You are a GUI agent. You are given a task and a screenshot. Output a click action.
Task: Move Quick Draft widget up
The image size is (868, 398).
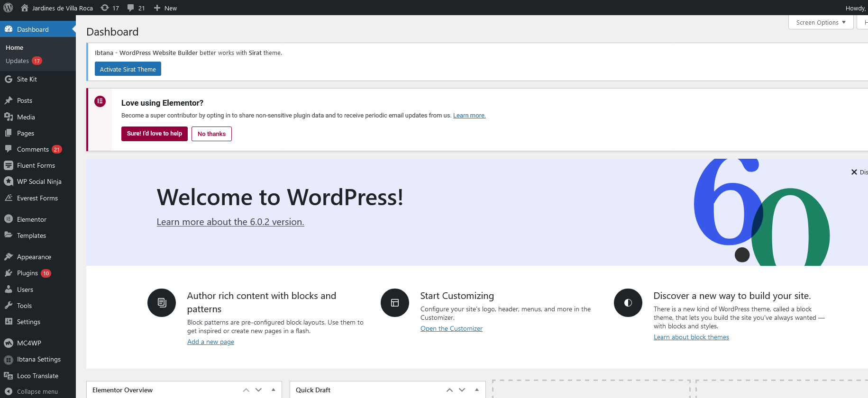(449, 390)
